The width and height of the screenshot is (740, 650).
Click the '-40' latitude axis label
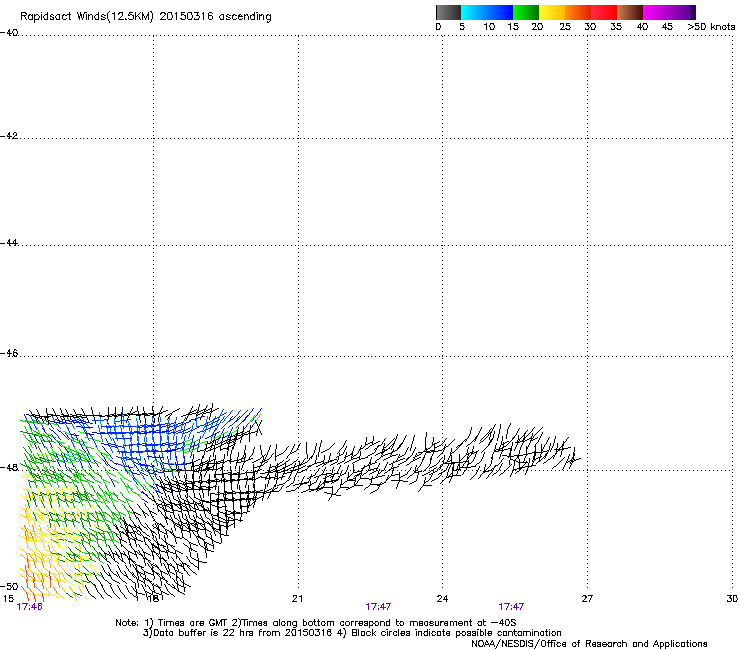pyautogui.click(x=9, y=33)
